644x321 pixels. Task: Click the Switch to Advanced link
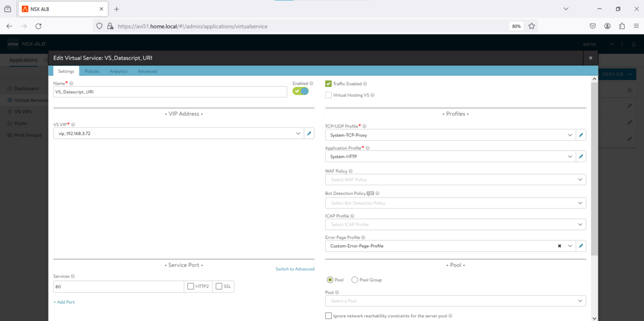[x=295, y=269]
